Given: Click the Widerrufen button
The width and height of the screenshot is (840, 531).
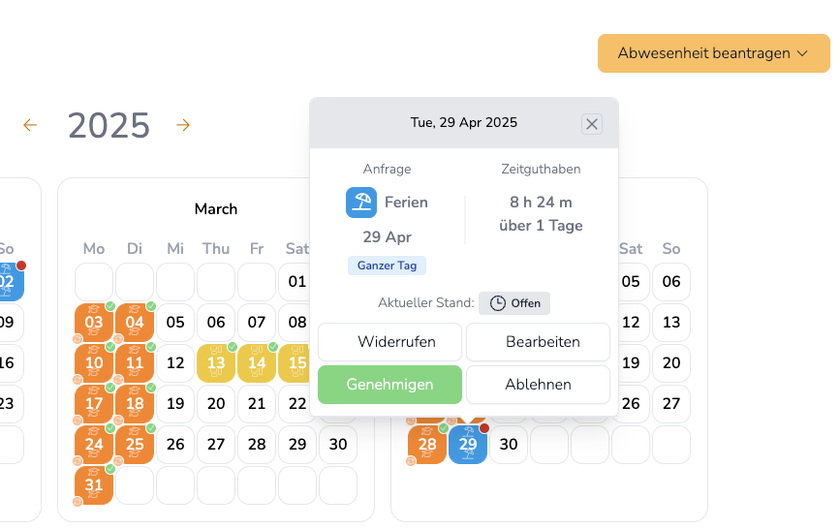Looking at the screenshot, I should [x=390, y=342].
